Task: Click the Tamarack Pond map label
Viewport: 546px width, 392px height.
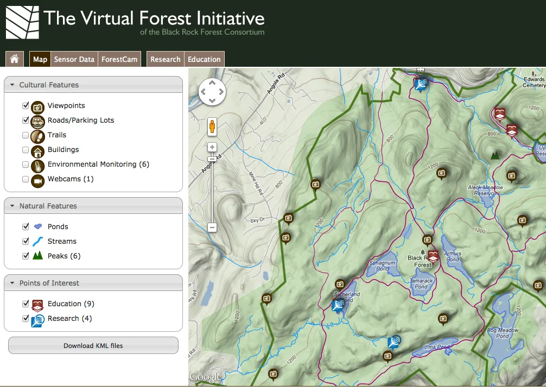Action: coord(421,283)
